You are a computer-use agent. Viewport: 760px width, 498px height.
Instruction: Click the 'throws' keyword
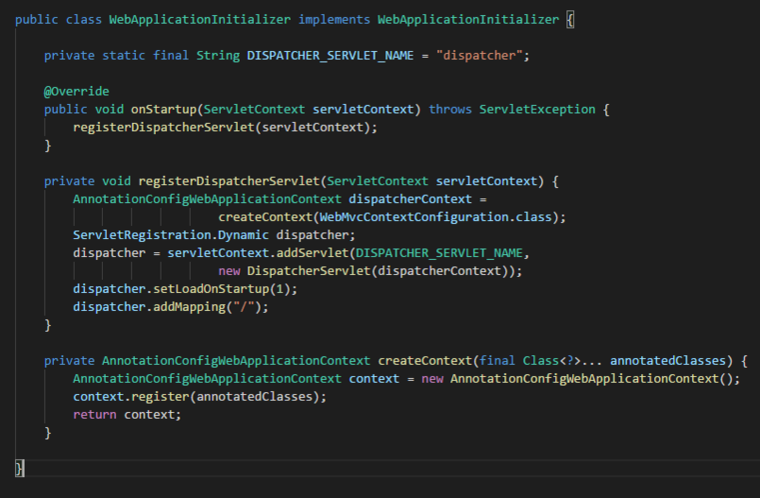point(450,110)
